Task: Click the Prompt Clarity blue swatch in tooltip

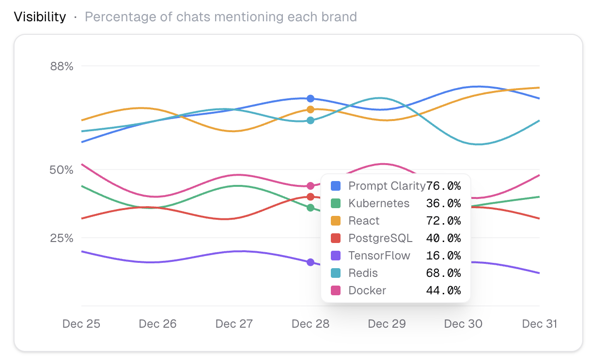Action: coord(336,186)
